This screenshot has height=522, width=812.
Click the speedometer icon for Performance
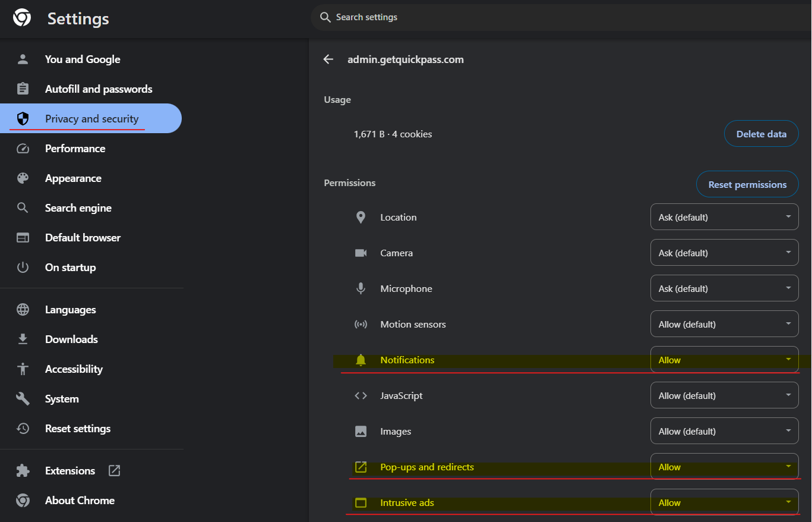(23, 148)
